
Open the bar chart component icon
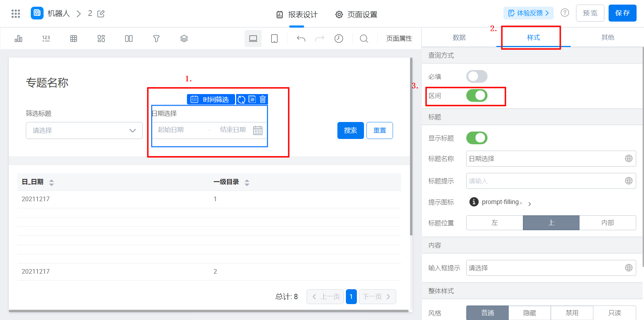pyautogui.click(x=18, y=39)
